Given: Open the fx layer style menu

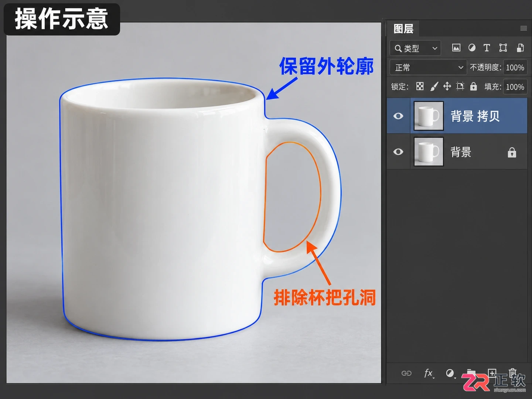Looking at the screenshot, I should click(x=429, y=373).
